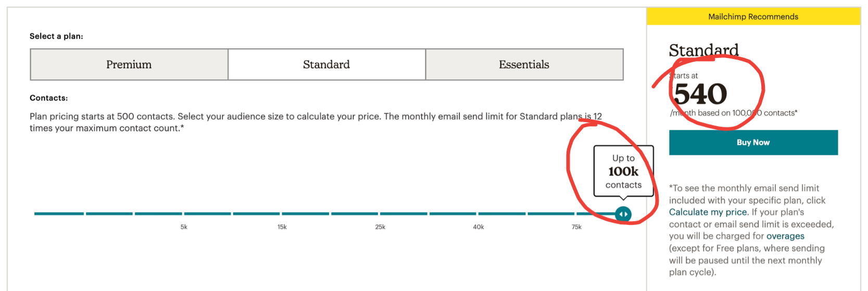Click the slider handle with arrows

[x=623, y=214]
